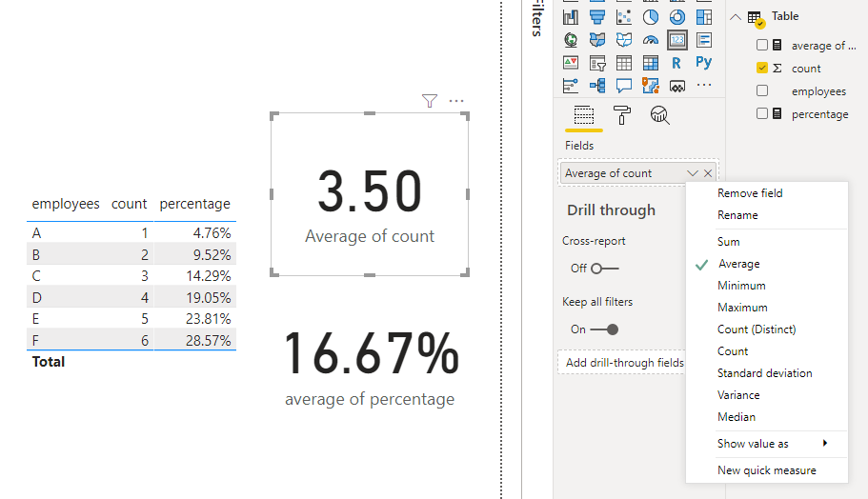Select the Pie chart visual
Screen dimensions: 868x499
(x=651, y=17)
